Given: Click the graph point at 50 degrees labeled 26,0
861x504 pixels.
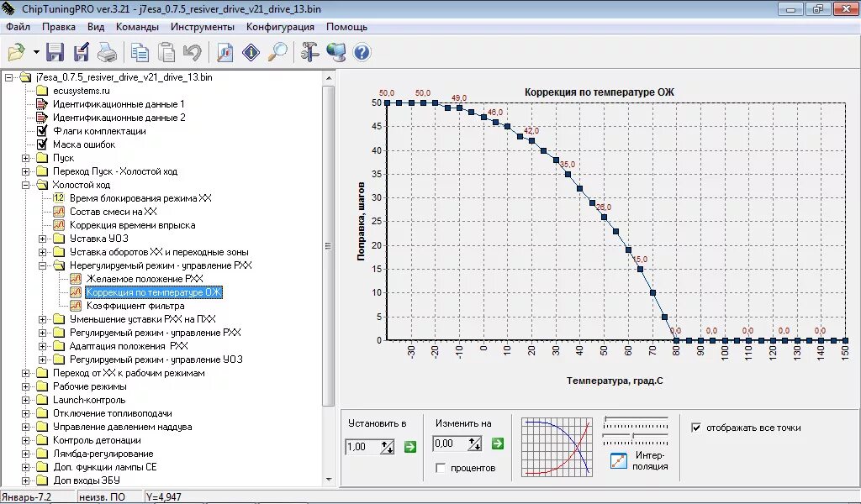Looking at the screenshot, I should (x=604, y=218).
